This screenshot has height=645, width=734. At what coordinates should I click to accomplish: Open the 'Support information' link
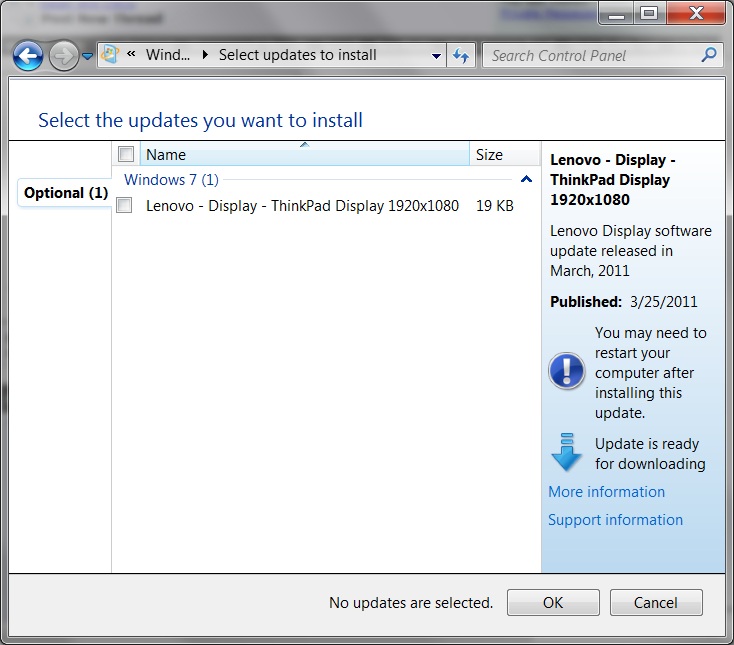[x=615, y=520]
